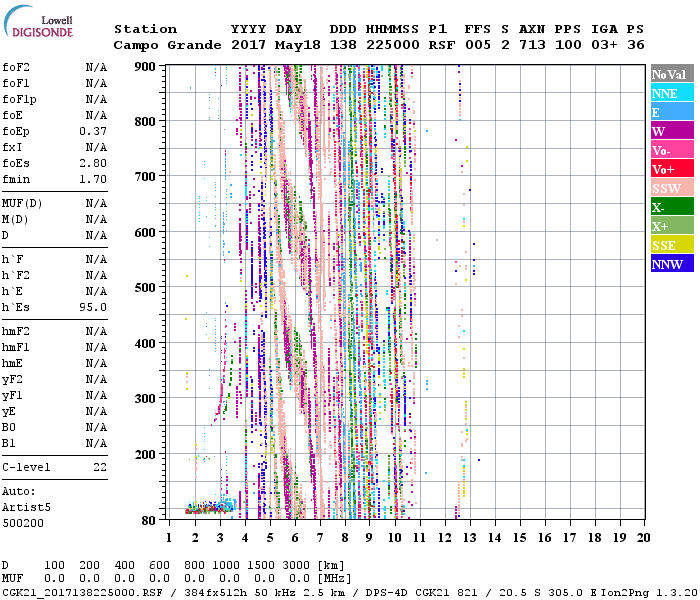Select the purple W legend swatch
700x600 pixels.
[x=671, y=131]
